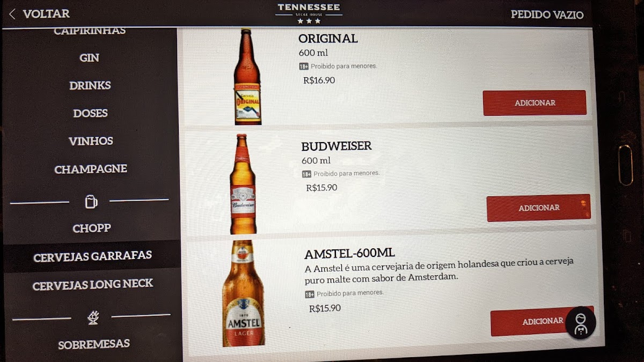Screen dimensions: 644x362
Task: Tap the 18+ badge under Original
Action: (x=304, y=67)
